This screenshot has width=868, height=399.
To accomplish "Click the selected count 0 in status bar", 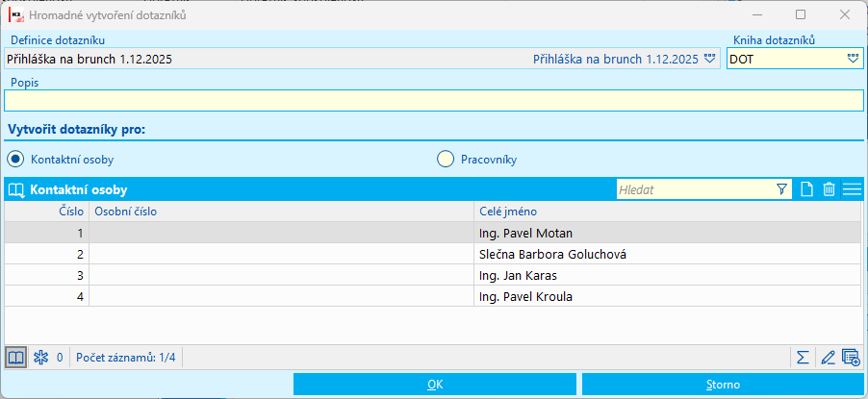I will tap(60, 358).
